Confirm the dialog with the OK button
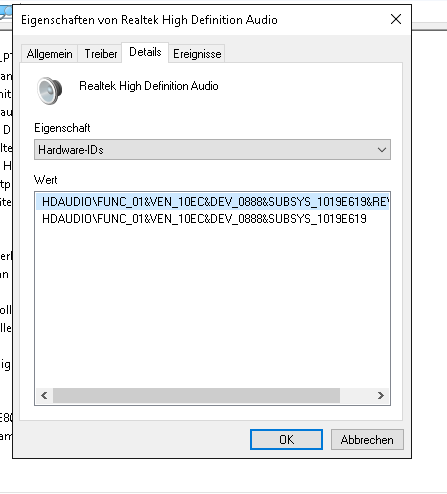 coord(286,440)
